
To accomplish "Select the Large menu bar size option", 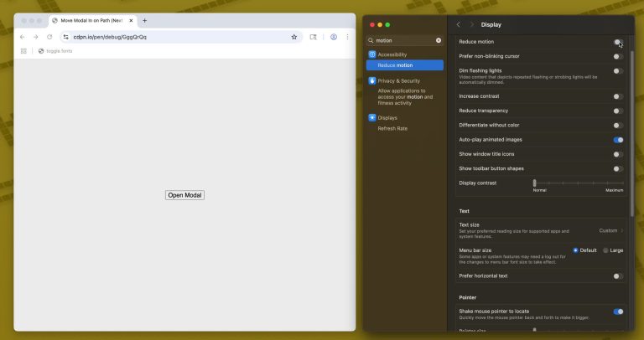I will pyautogui.click(x=606, y=250).
